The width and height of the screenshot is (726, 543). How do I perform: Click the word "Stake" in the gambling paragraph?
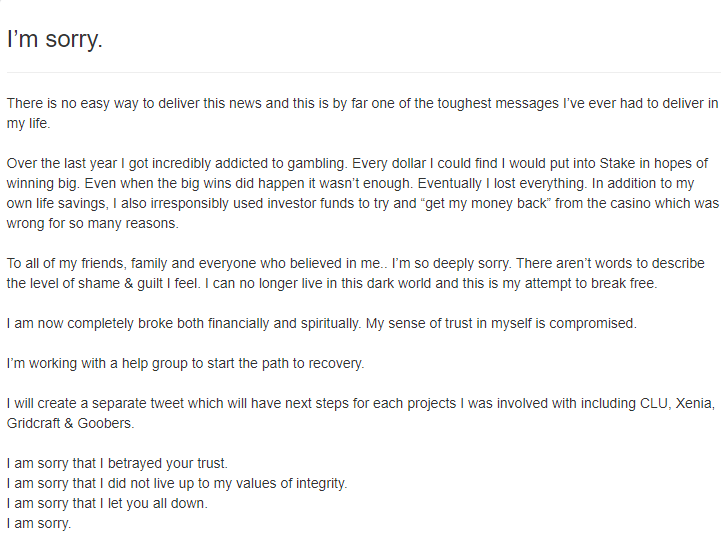pos(617,163)
